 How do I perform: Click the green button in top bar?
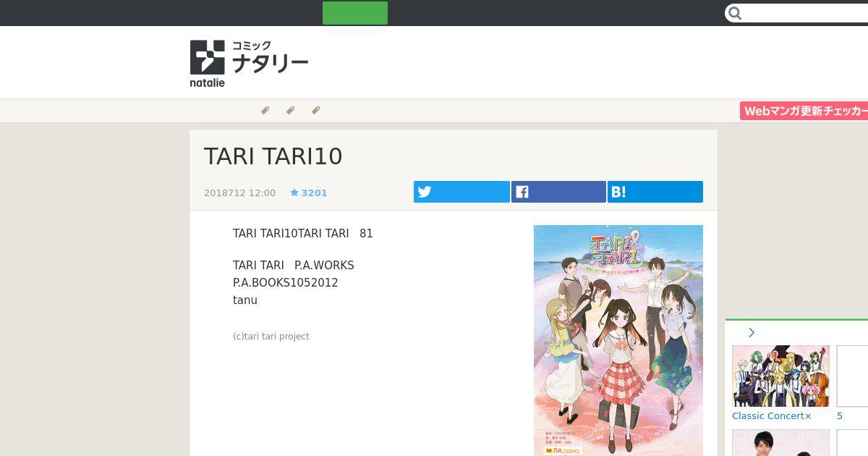point(355,13)
